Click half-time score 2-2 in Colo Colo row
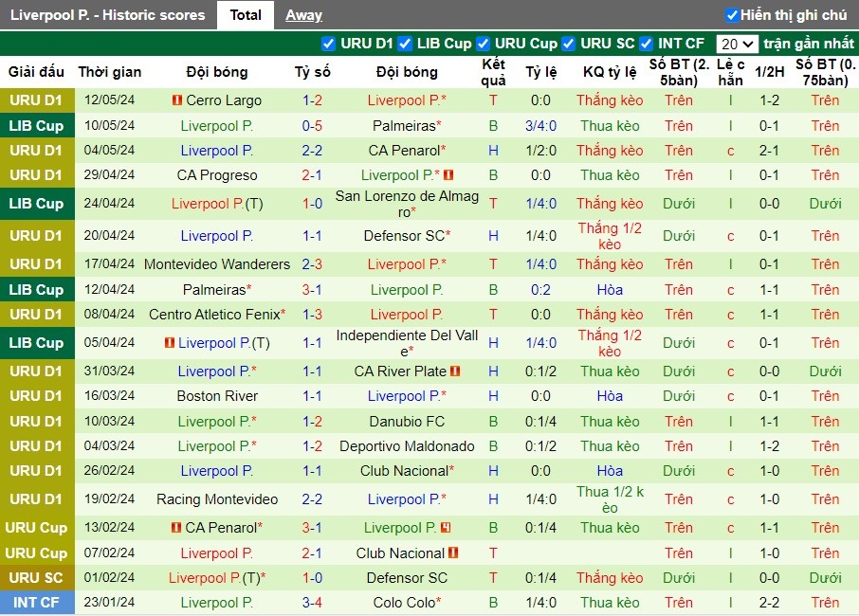Image resolution: width=859 pixels, height=616 pixels. coord(769,603)
